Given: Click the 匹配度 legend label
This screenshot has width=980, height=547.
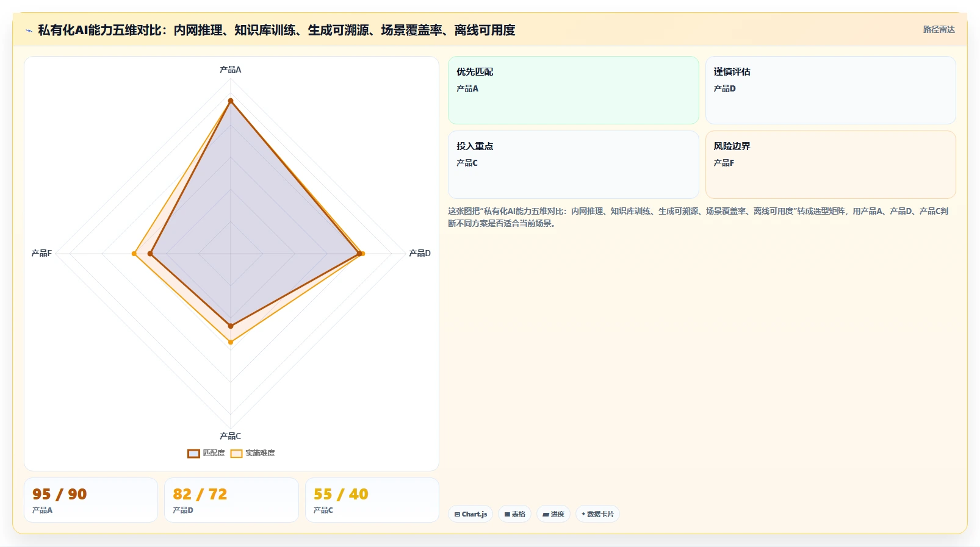Looking at the screenshot, I should (214, 453).
